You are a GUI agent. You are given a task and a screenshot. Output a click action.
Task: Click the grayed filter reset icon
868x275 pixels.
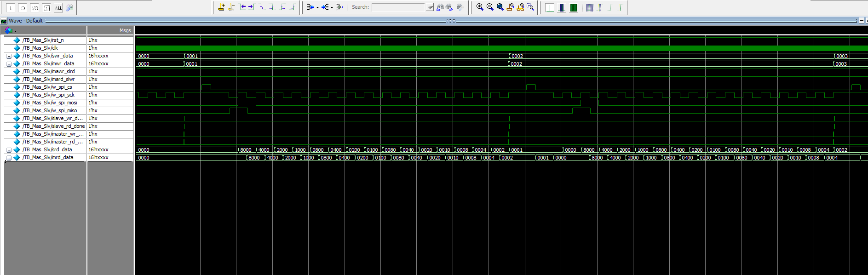click(x=69, y=8)
